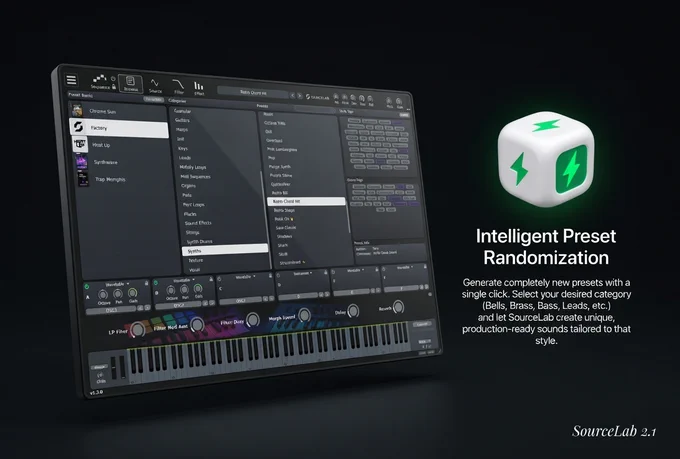The image size is (680, 459).
Task: Open the Source tab with sine wave icon
Action: pos(155,85)
